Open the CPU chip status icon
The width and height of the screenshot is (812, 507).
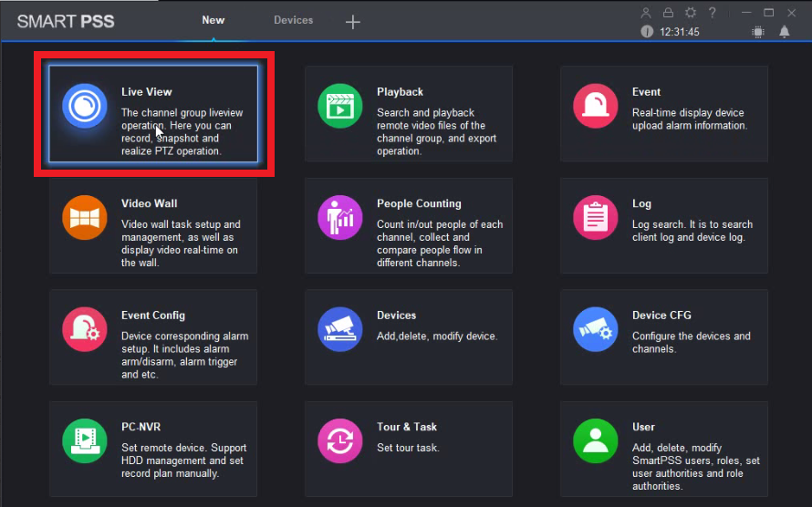point(757,32)
